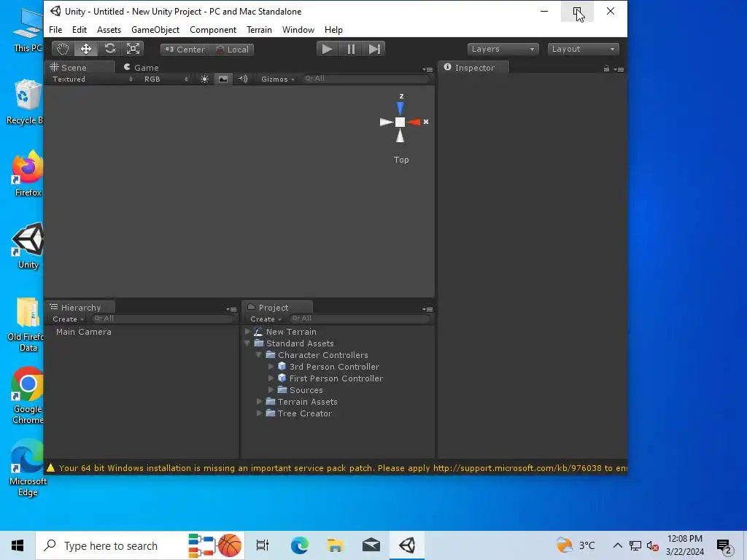Open the GameObject menu
The height and width of the screenshot is (560, 747).
(155, 29)
